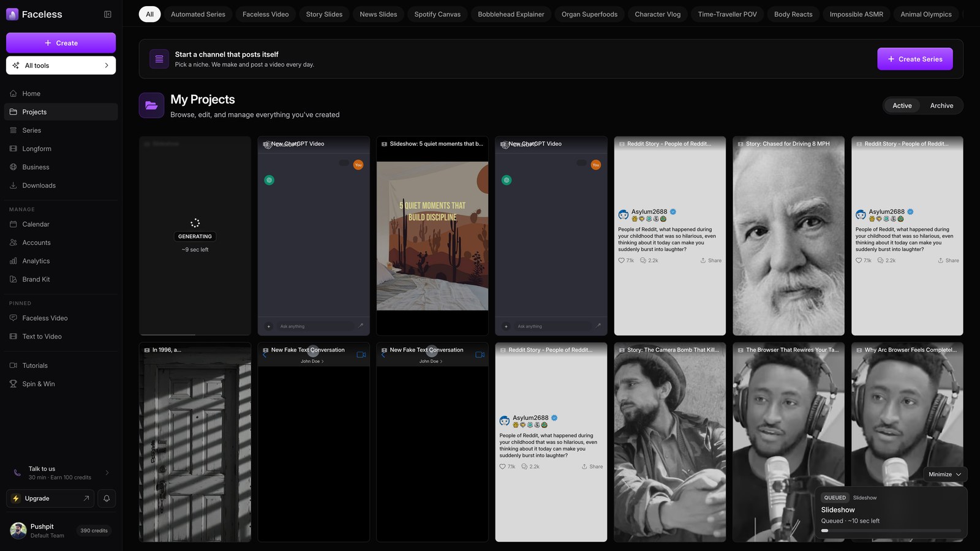Collapse the sidebar panel icon
This screenshot has width=980, height=551.
tap(108, 14)
